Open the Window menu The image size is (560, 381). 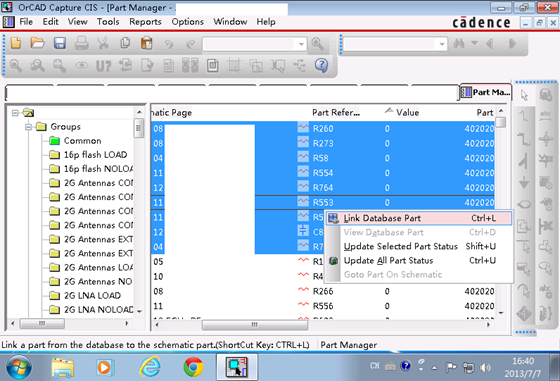point(230,22)
